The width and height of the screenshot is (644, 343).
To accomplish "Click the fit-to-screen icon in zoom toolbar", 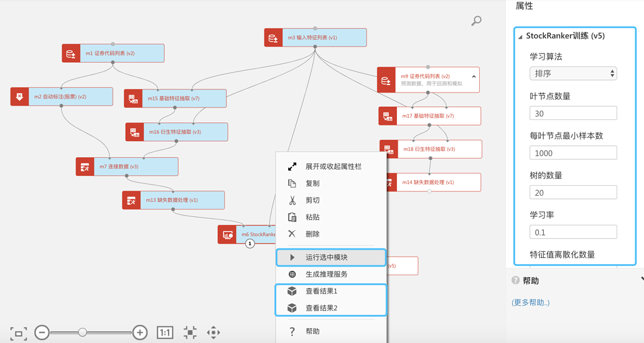I will click(x=19, y=332).
